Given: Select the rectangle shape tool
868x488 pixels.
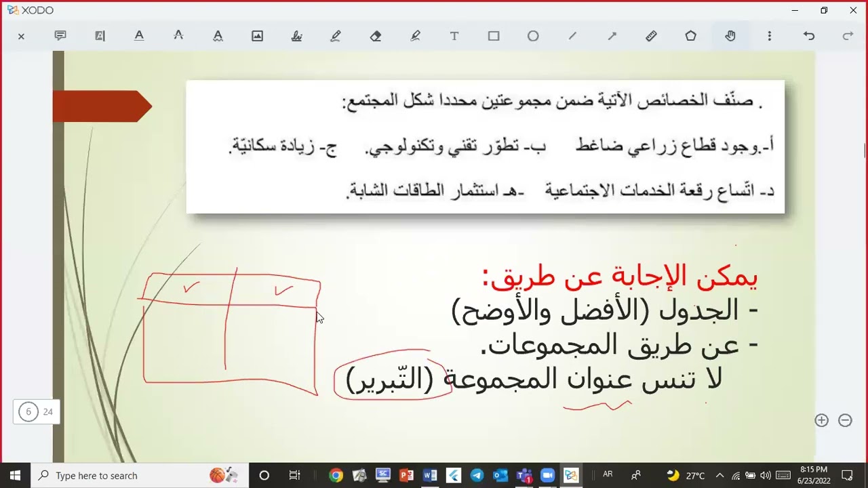Looking at the screenshot, I should coord(494,36).
